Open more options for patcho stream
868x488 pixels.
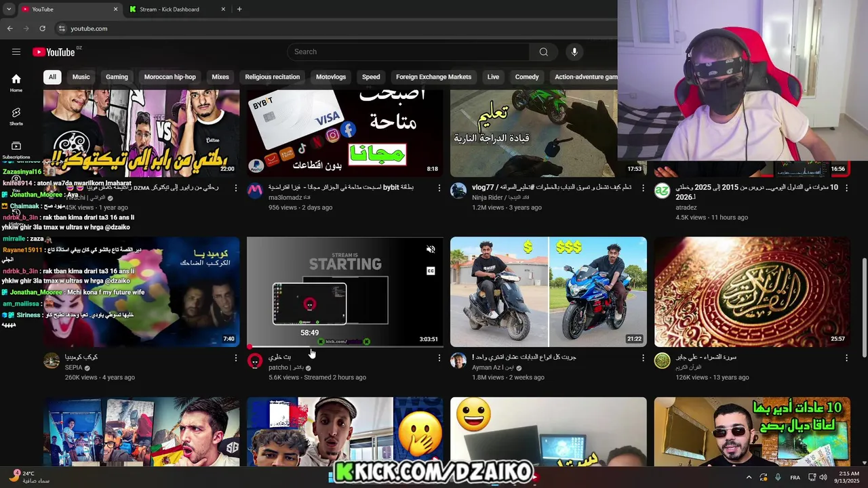[439, 358]
